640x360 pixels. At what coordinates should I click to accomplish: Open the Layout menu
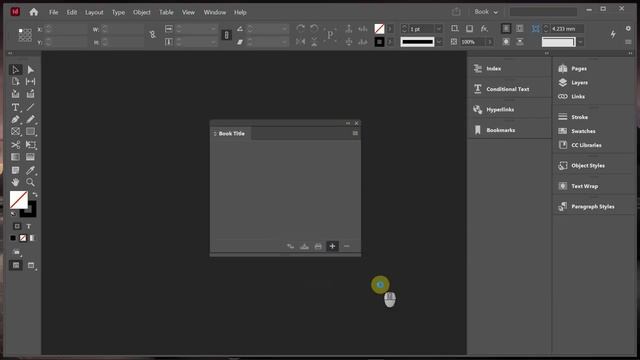click(x=94, y=12)
